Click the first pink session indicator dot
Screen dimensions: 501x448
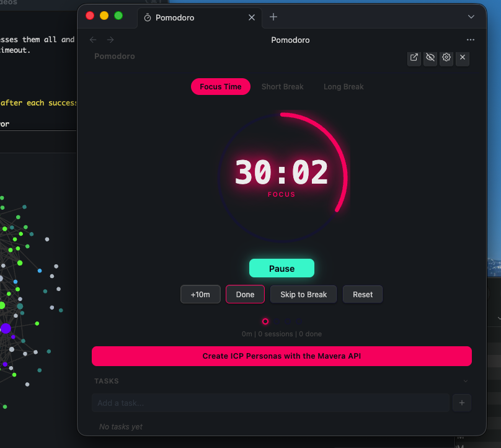click(x=265, y=321)
